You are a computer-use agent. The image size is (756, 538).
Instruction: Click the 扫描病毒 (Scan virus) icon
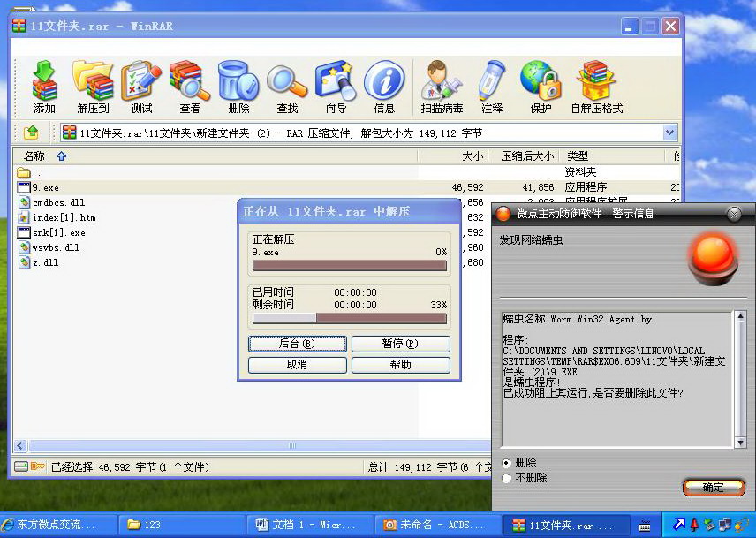pyautogui.click(x=442, y=87)
